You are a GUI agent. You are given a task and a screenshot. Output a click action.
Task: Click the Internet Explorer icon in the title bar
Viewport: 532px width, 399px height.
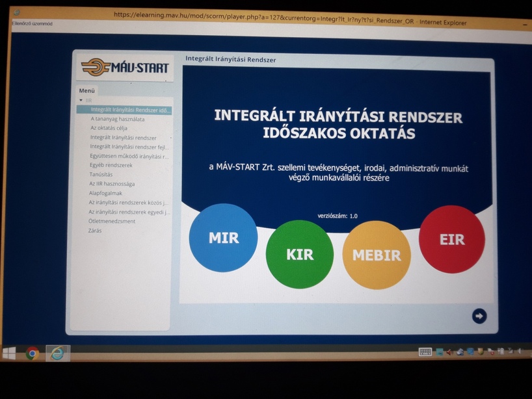17,12
